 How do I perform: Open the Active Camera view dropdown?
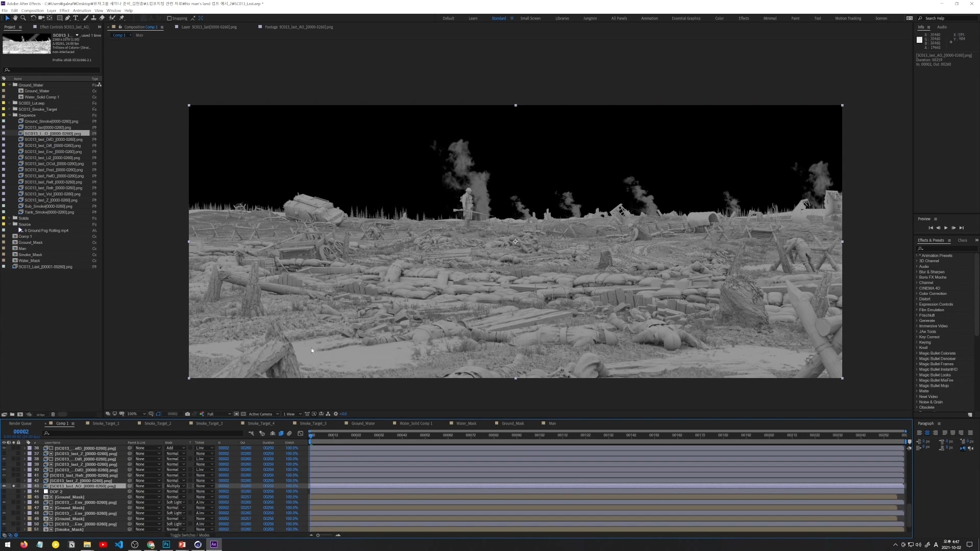pyautogui.click(x=263, y=414)
